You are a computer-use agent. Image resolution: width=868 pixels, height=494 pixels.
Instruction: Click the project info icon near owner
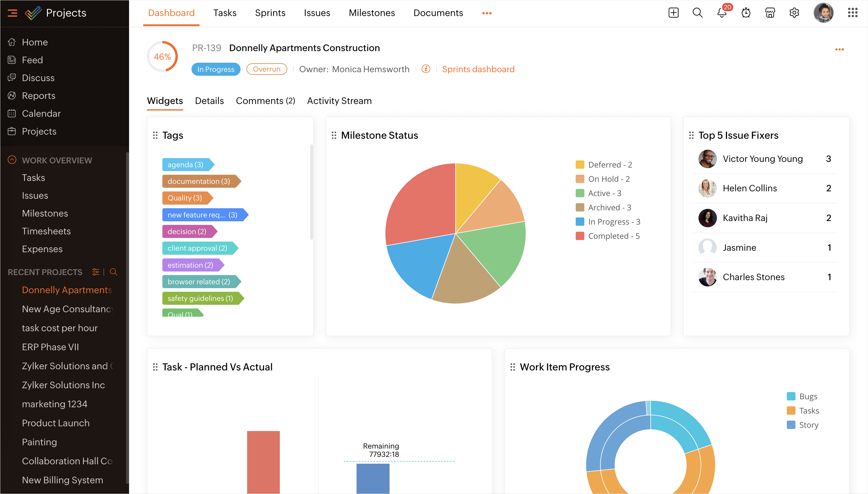(x=426, y=69)
